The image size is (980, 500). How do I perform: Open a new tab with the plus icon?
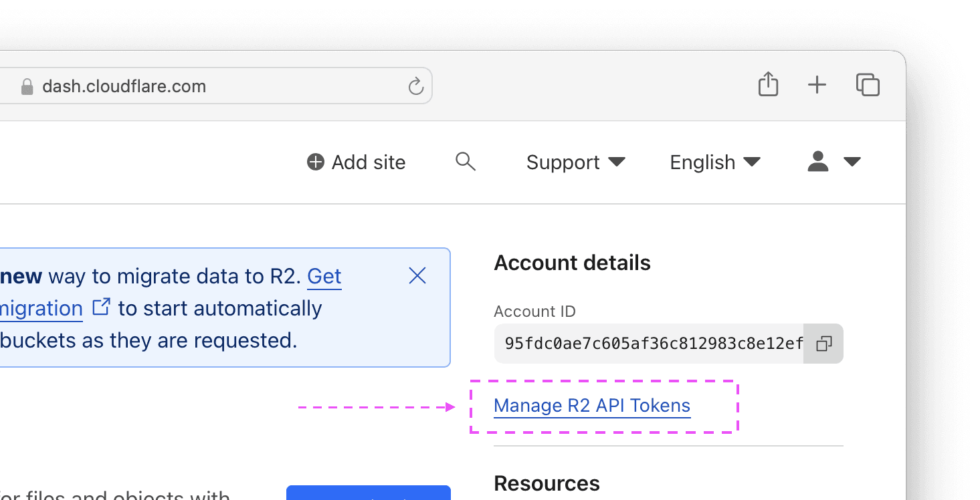[817, 85]
